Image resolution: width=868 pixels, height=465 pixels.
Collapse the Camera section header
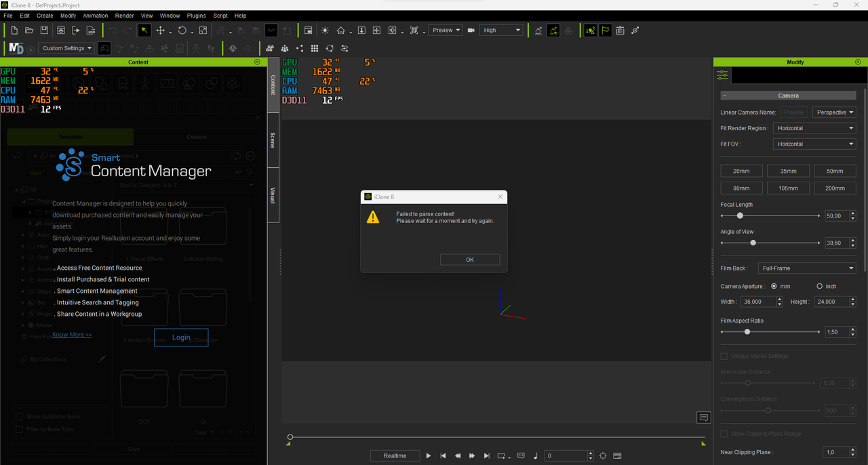789,96
